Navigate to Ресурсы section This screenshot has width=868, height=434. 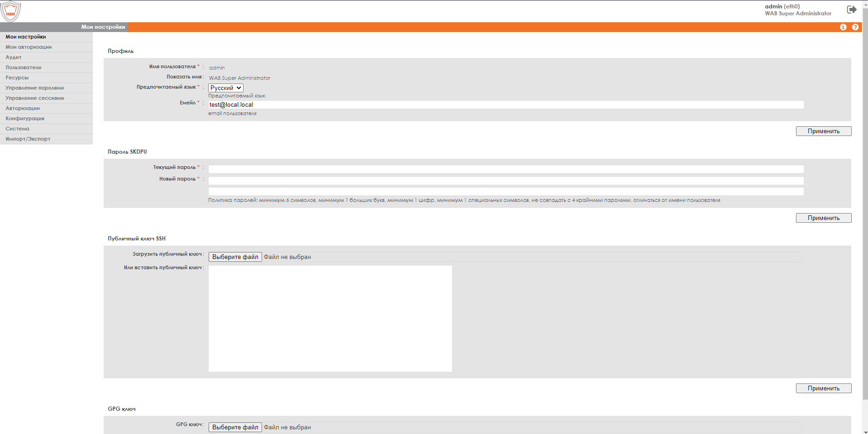[x=46, y=78]
